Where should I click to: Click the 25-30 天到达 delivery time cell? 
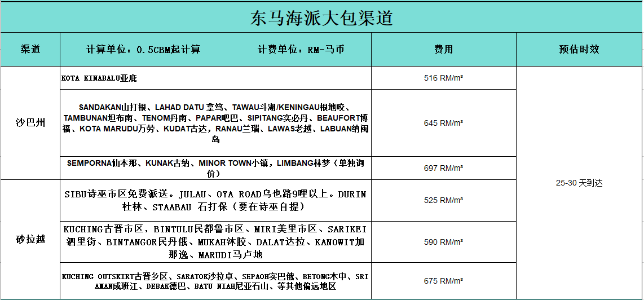579,183
